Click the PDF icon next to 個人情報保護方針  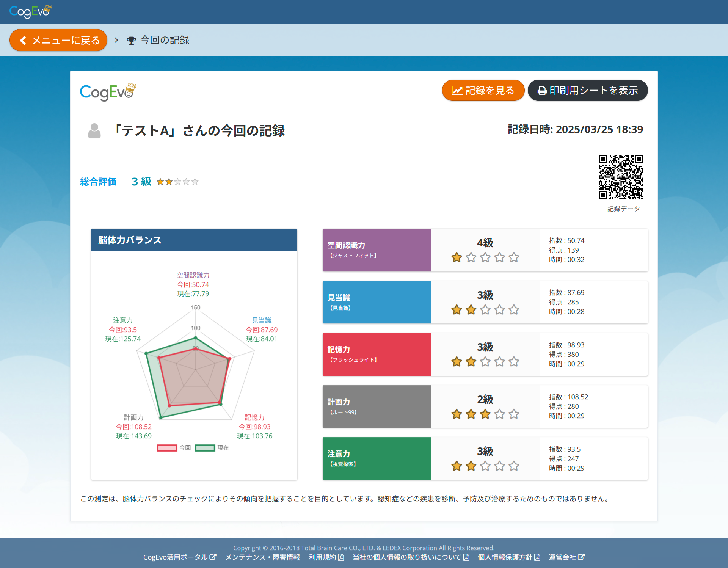(537, 557)
